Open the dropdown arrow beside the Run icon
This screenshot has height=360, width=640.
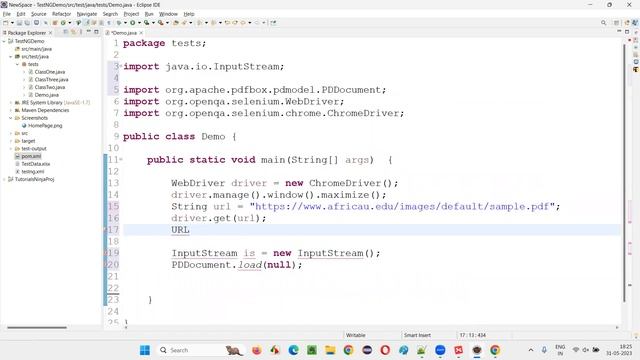(x=139, y=23)
